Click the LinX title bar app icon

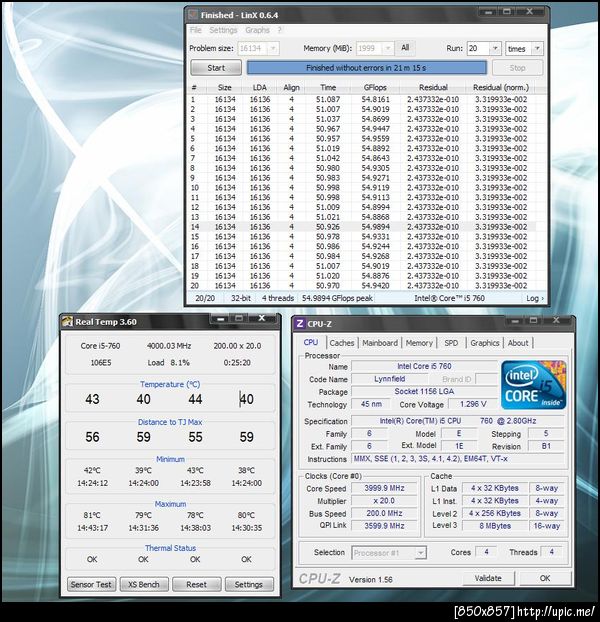[193, 15]
